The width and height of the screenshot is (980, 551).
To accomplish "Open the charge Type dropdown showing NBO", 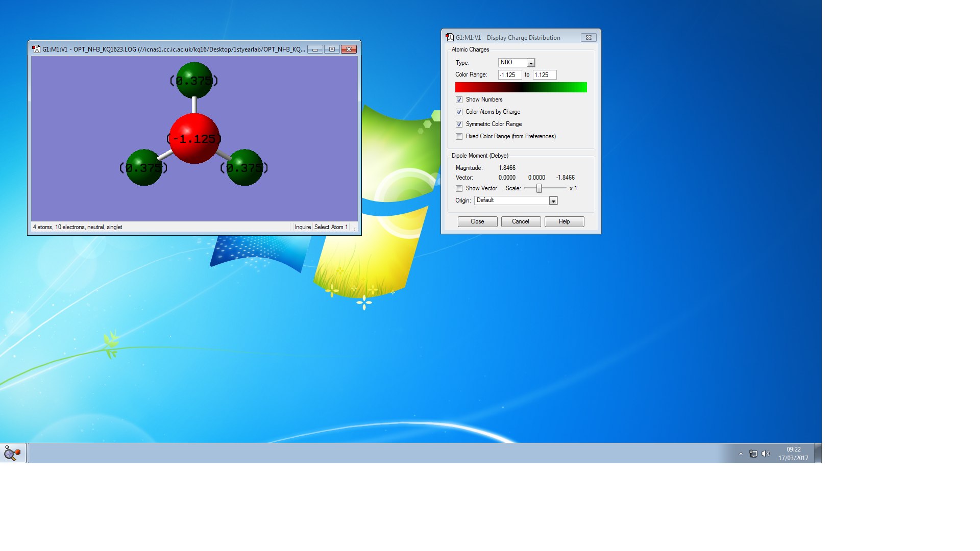I will pos(531,63).
